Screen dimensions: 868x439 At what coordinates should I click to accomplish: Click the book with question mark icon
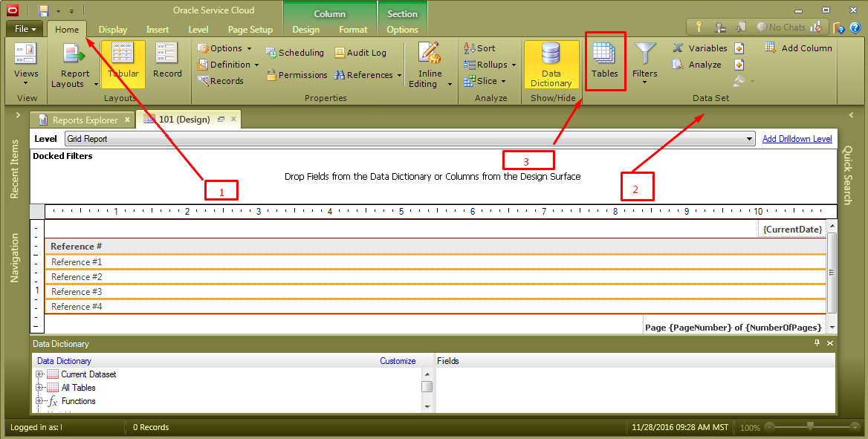click(839, 27)
